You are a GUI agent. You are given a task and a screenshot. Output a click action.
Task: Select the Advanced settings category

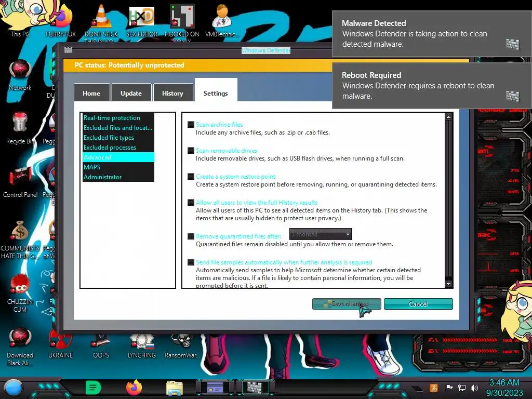[x=118, y=157]
